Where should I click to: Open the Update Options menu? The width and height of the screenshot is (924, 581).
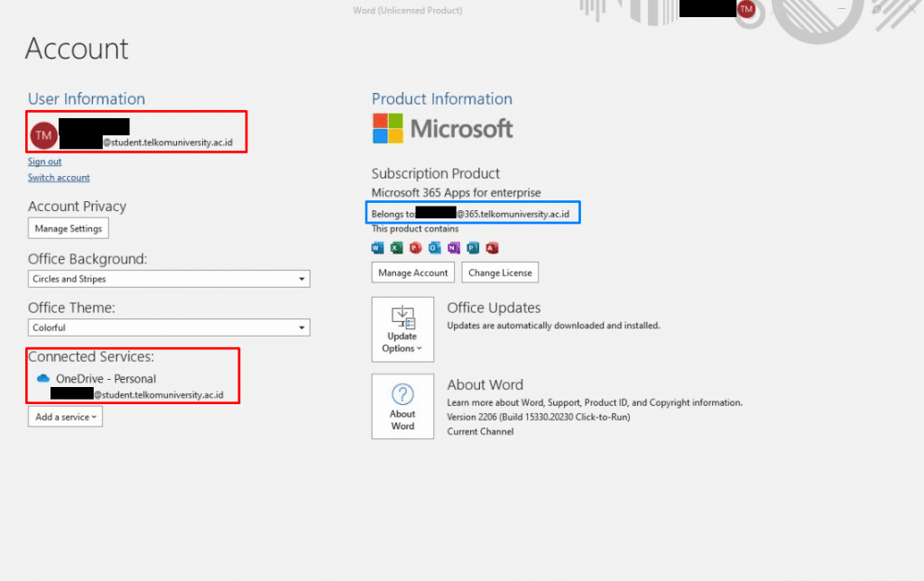tap(402, 329)
